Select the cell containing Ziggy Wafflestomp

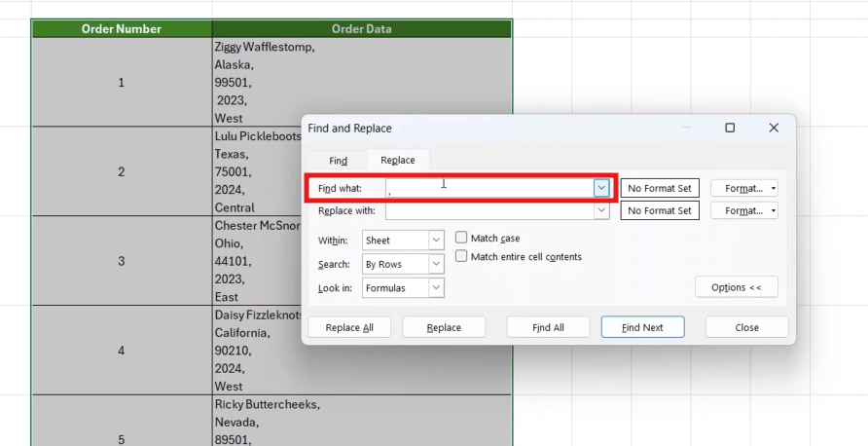[x=362, y=83]
